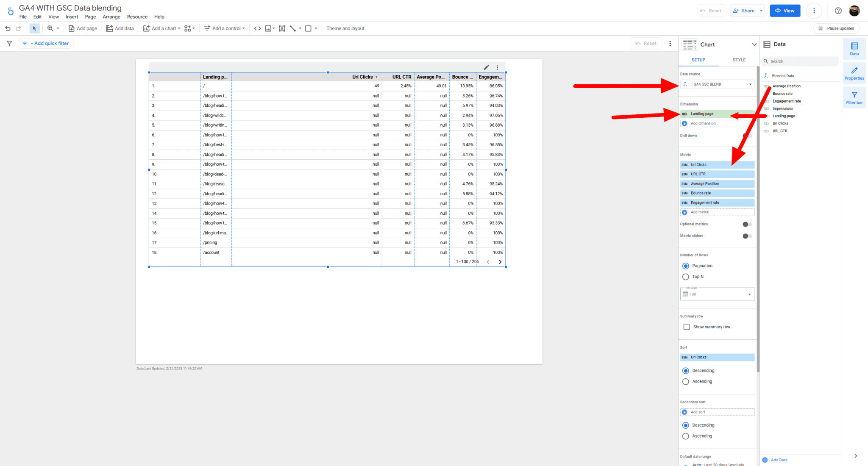Open the Filter bar panel icon

tap(854, 97)
